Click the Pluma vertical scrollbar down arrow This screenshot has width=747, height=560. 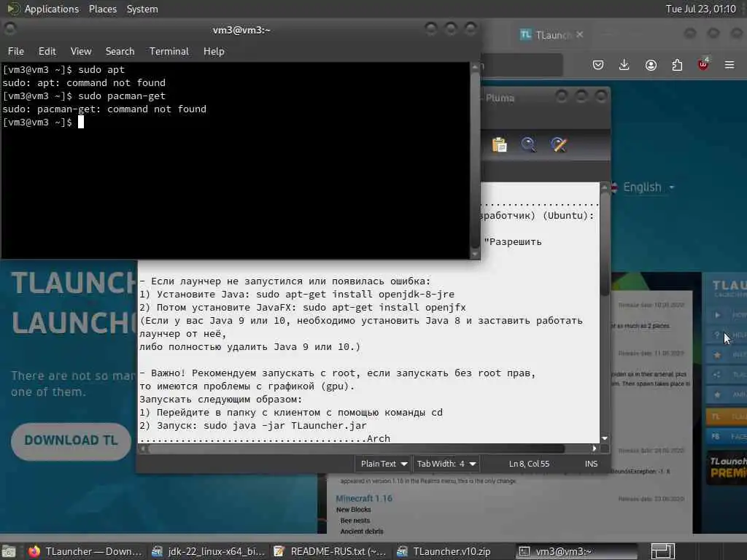605,438
